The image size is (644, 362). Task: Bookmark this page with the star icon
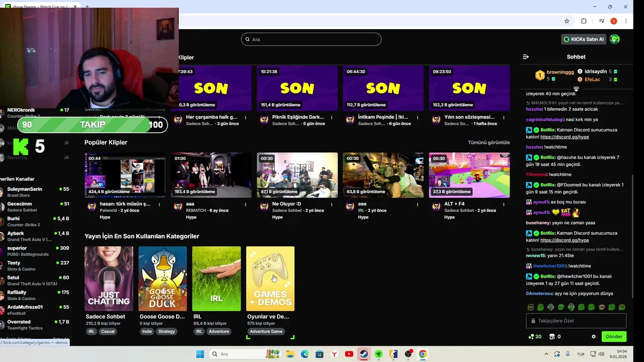point(567,21)
